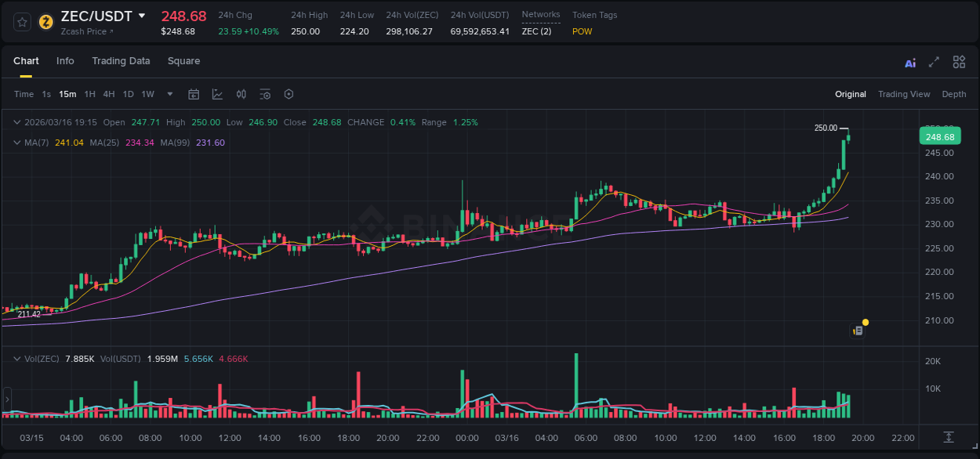The width and height of the screenshot is (980, 459).
Task: Open the order display settings icon
Action: (x=265, y=94)
